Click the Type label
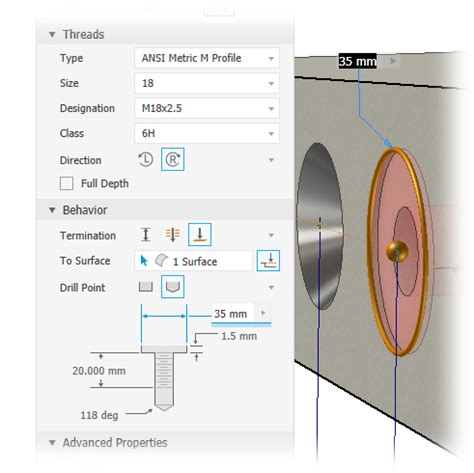This screenshot has height=473, width=474. [71, 58]
